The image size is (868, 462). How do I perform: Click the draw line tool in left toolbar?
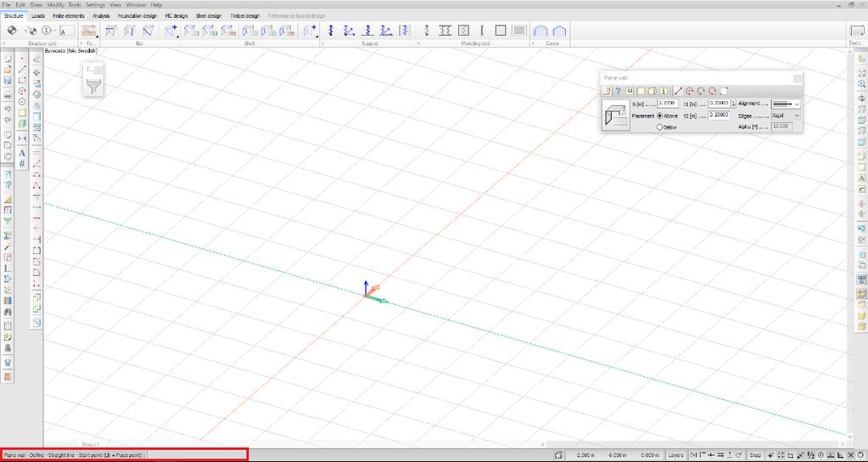pos(22,70)
